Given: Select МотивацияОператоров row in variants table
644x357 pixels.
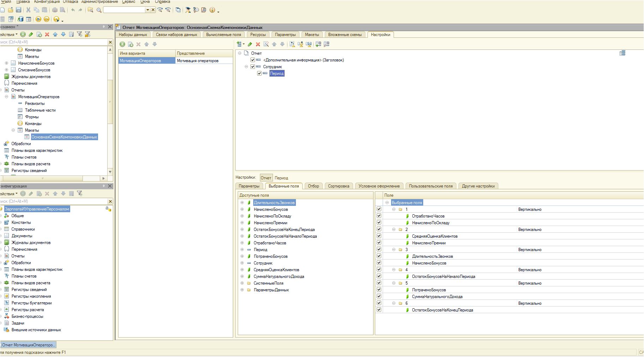Looking at the screenshot, I should (175, 61).
